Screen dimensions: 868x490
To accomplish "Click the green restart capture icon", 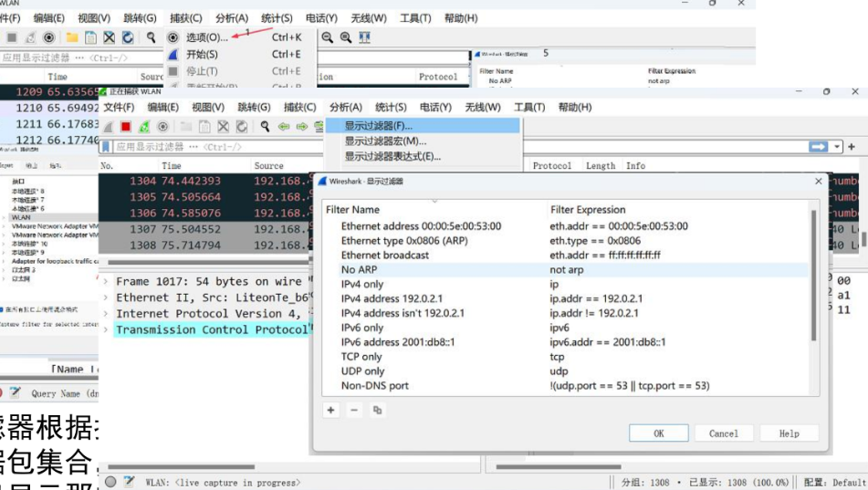I will tap(144, 127).
